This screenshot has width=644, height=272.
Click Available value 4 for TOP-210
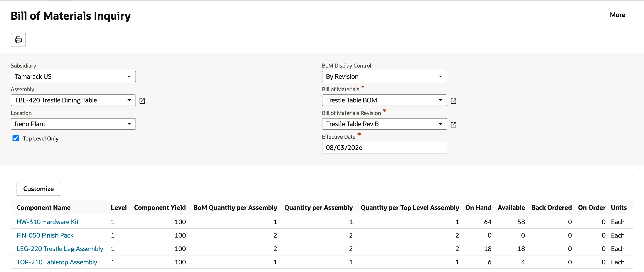523,262
